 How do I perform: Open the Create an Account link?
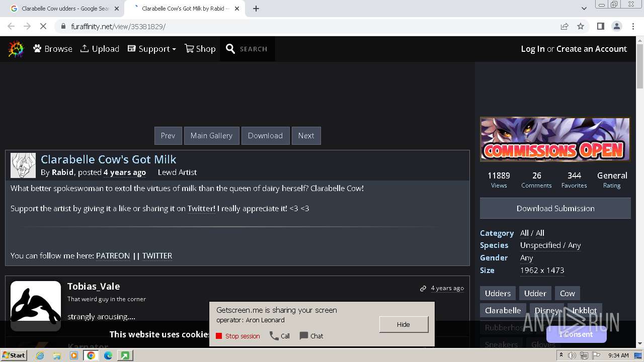592,49
